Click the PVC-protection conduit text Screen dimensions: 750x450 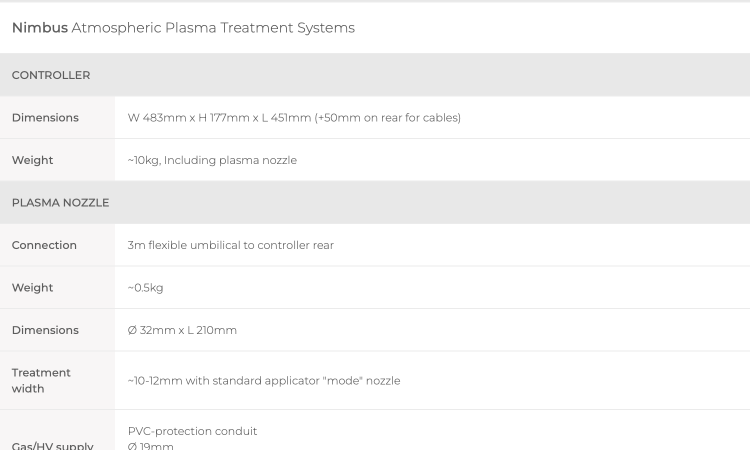[192, 431]
